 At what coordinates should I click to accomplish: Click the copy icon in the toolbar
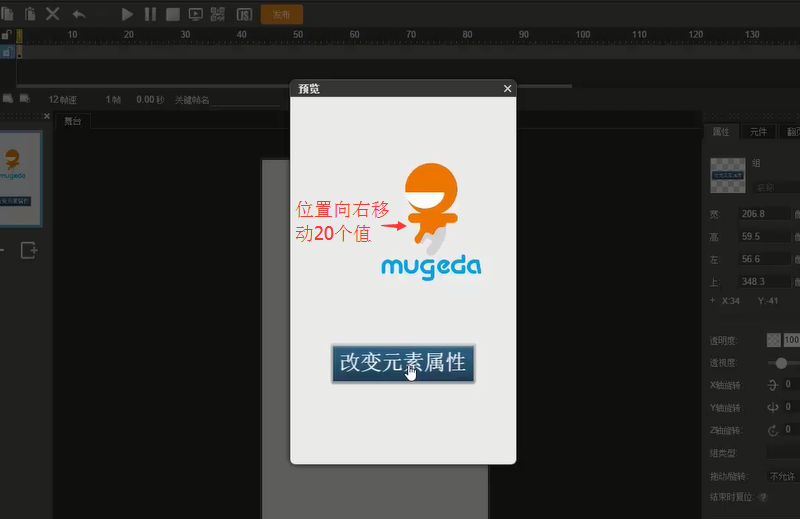coord(7,14)
